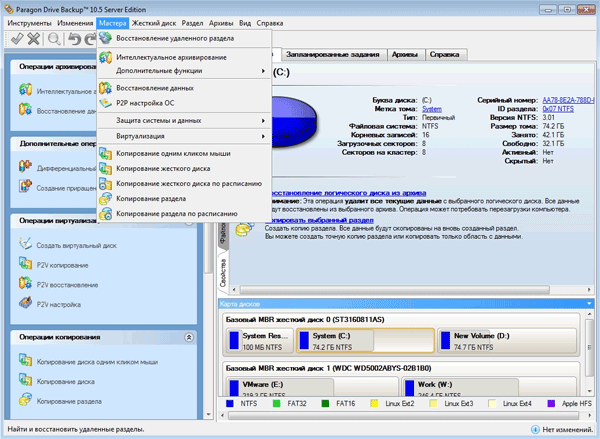This screenshot has height=439, width=600.
Task: Click the info icon in status bar
Action: click(x=535, y=429)
